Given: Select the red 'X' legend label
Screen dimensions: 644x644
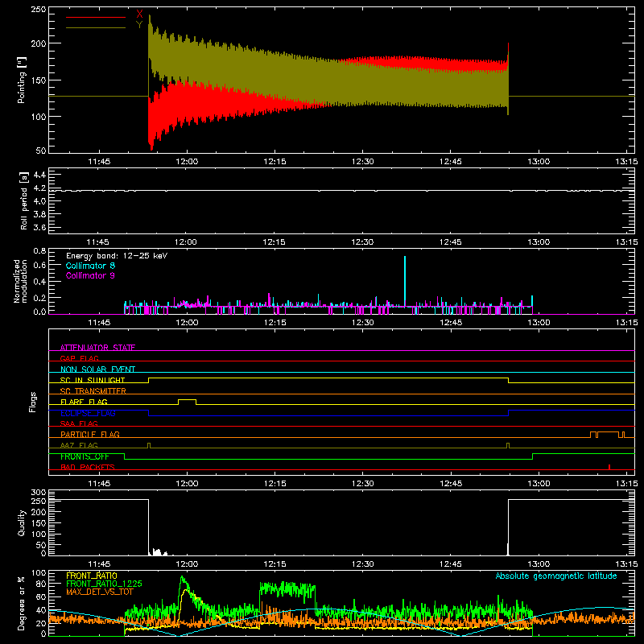Looking at the screenshot, I should click(x=139, y=14).
